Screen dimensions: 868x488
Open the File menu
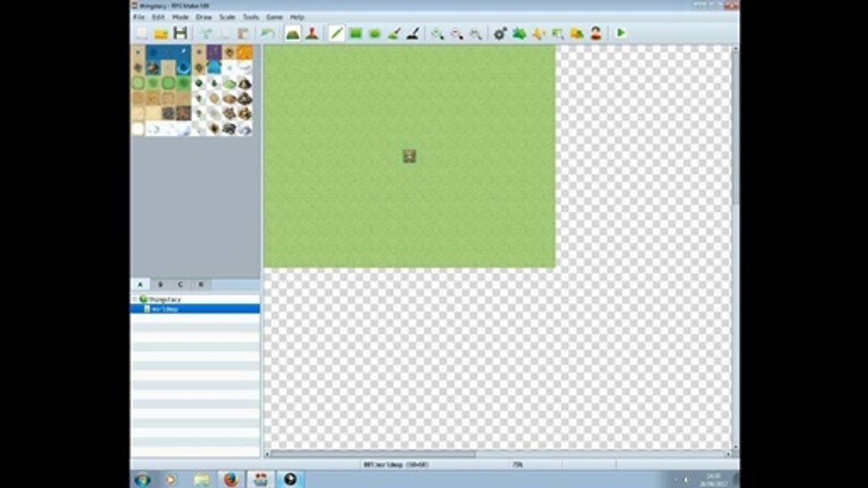[138, 17]
